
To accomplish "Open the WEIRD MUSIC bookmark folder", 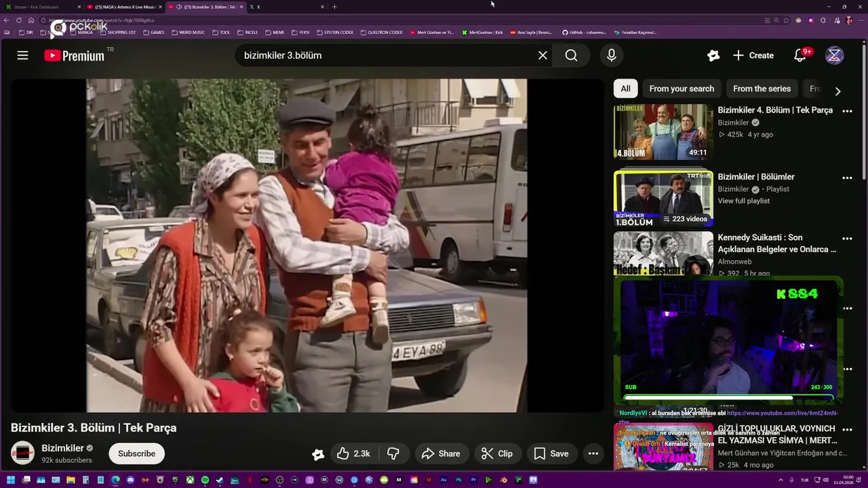I will 188,32.
